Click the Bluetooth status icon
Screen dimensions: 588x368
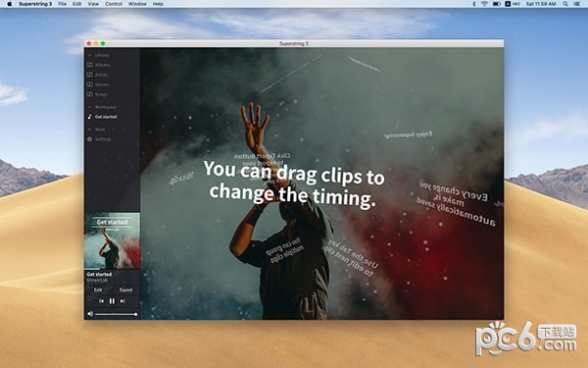474,4
